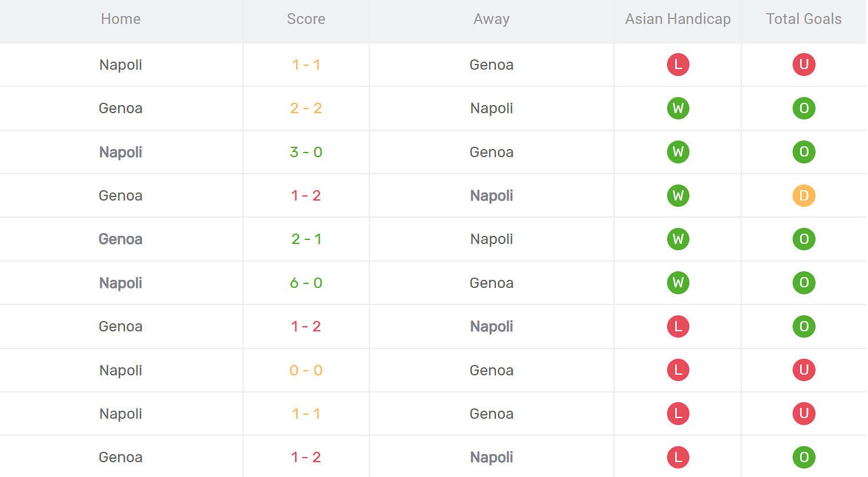Click the yellow D Total Goals badge
The height and width of the screenshot is (477, 868).
804,195
